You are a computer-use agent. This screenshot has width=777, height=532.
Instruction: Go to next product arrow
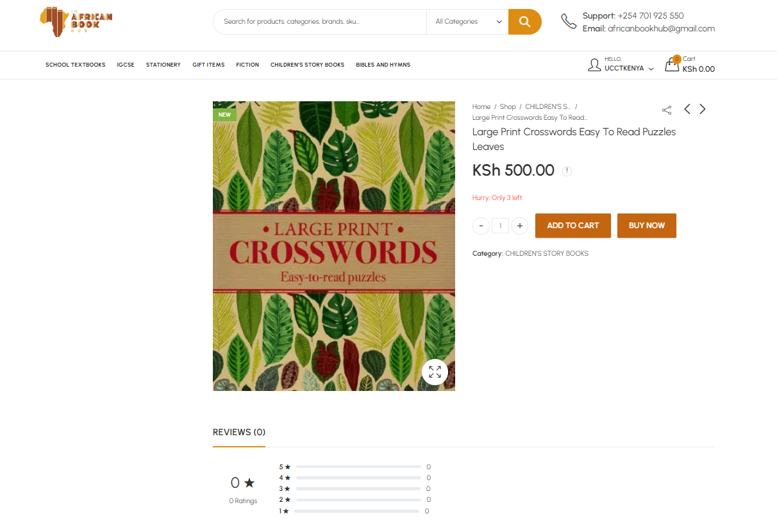(703, 109)
